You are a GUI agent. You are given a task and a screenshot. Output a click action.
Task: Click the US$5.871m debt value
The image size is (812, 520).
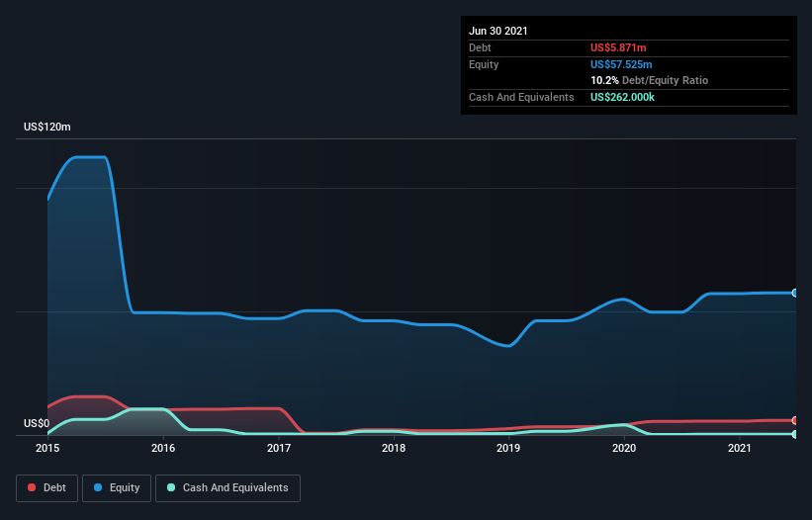pos(618,47)
